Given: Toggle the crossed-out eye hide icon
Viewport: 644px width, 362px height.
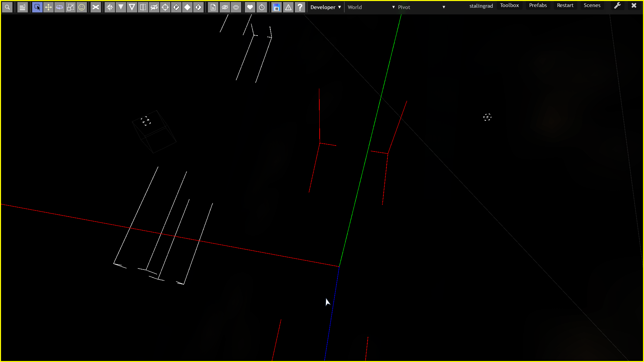Looking at the screenshot, I should (x=225, y=7).
